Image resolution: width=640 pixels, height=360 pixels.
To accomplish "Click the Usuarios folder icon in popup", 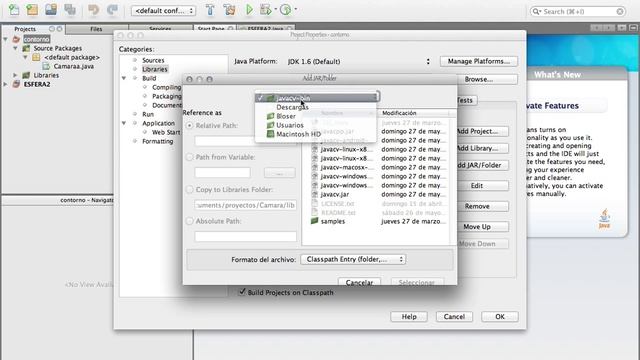I will pos(270,125).
